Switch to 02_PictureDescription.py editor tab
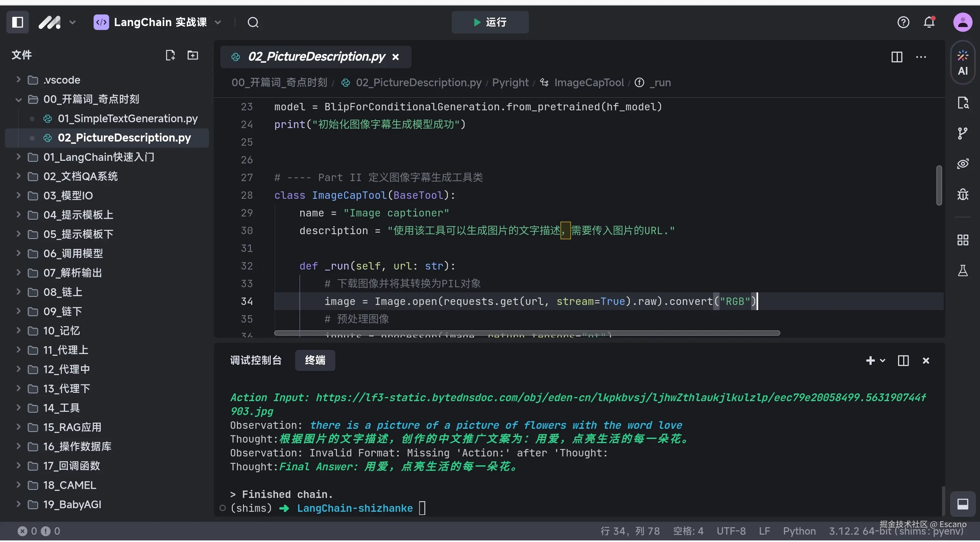The height and width of the screenshot is (542, 980). [x=316, y=57]
